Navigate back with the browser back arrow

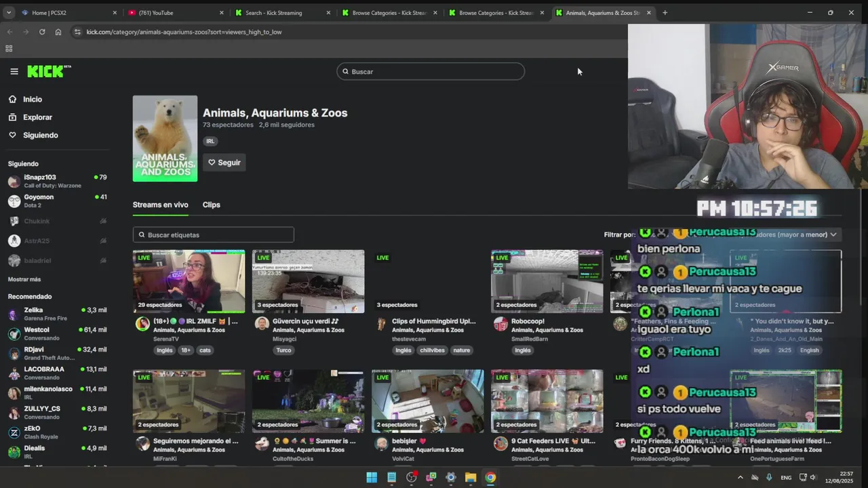(x=9, y=32)
